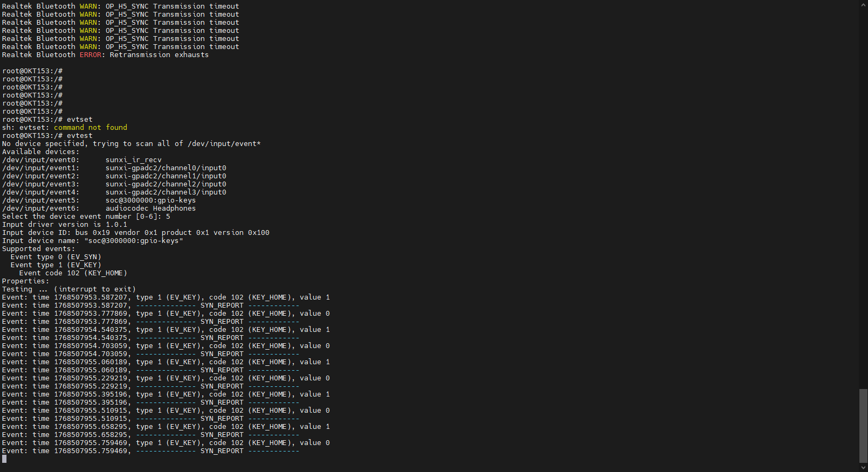The width and height of the screenshot is (868, 472).
Task: Click the sunxi_ir_recv device name
Action: pos(133,160)
